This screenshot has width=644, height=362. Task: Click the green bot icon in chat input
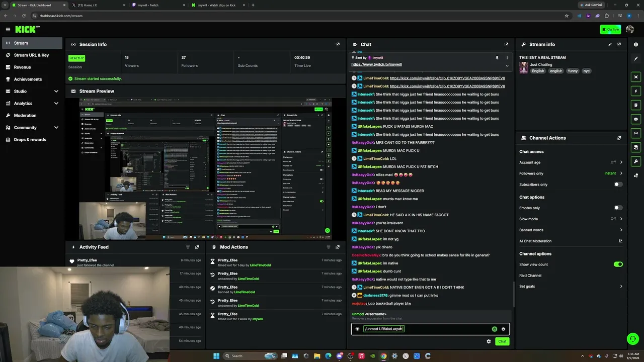tap(495, 329)
